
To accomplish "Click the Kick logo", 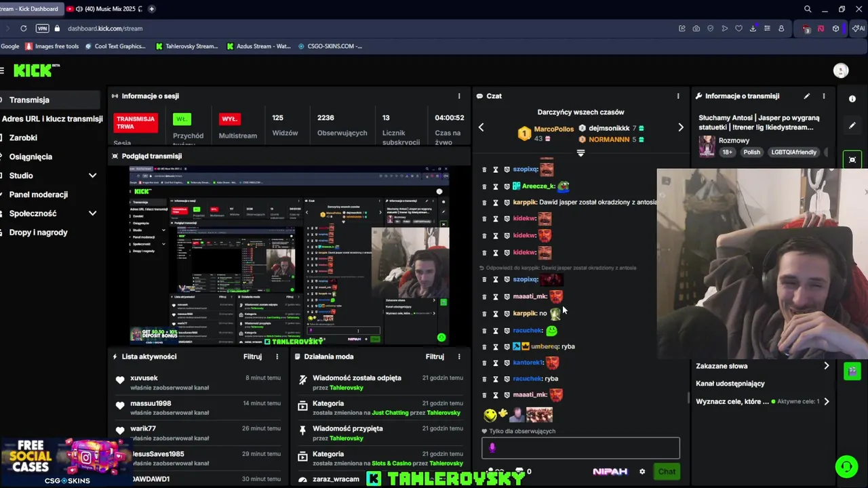I will click(37, 70).
